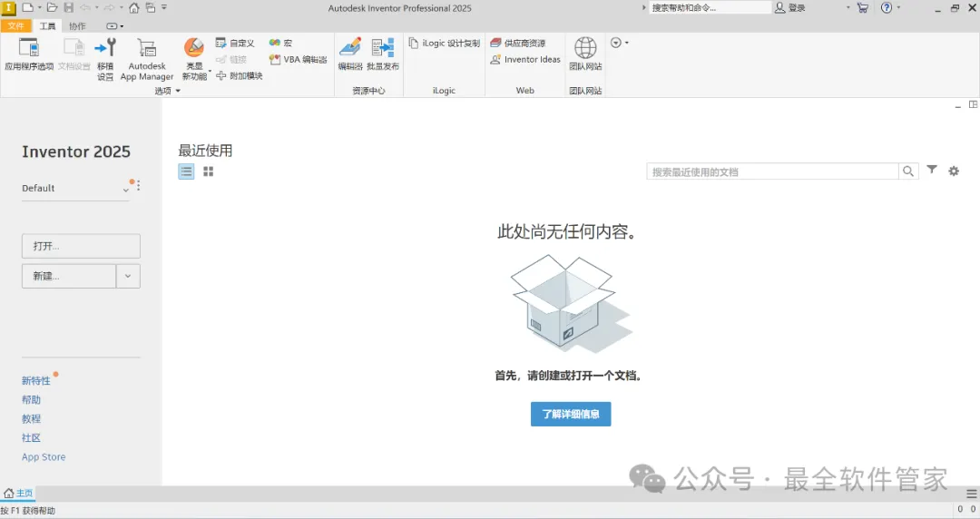Viewport: 980px width, 519px height.
Task: Click the 搜索最近使用的文档 search field
Action: coord(772,171)
